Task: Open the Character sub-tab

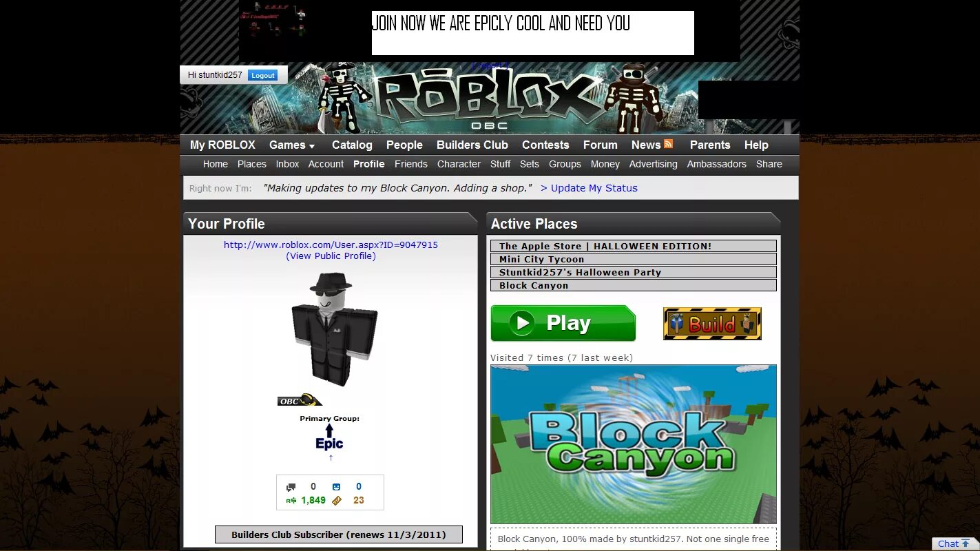Action: (x=459, y=164)
